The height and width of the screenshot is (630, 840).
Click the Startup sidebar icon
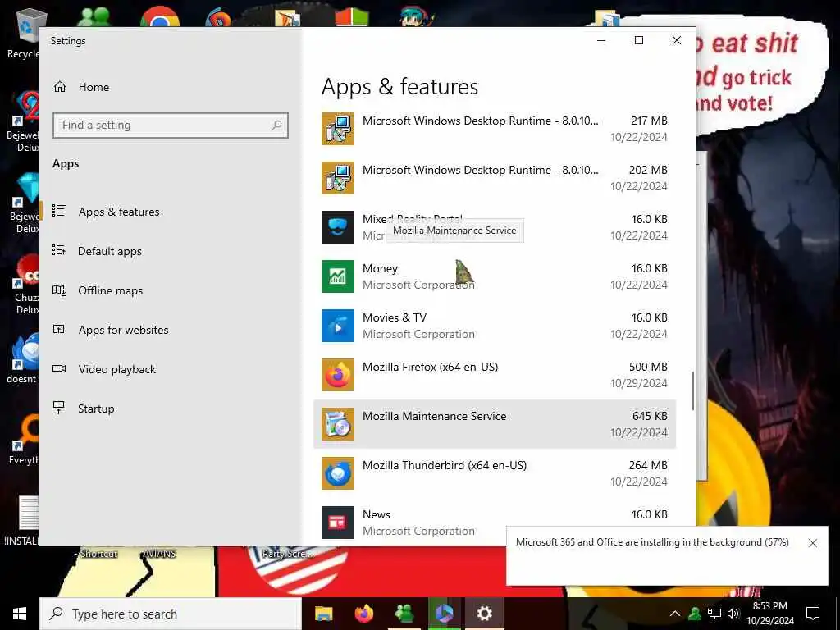tap(59, 408)
